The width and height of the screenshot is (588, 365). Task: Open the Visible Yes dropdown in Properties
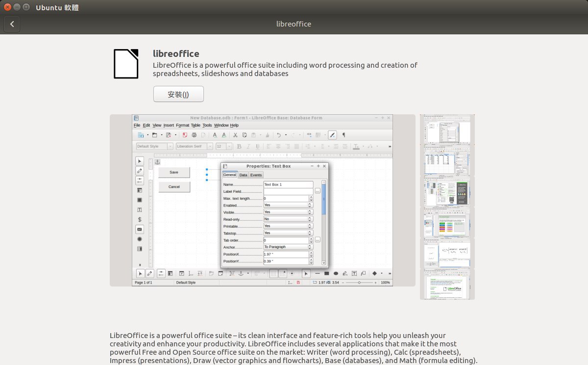point(288,212)
